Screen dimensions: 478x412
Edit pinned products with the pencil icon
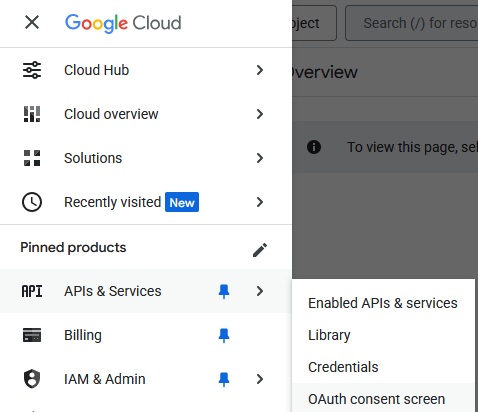point(260,250)
